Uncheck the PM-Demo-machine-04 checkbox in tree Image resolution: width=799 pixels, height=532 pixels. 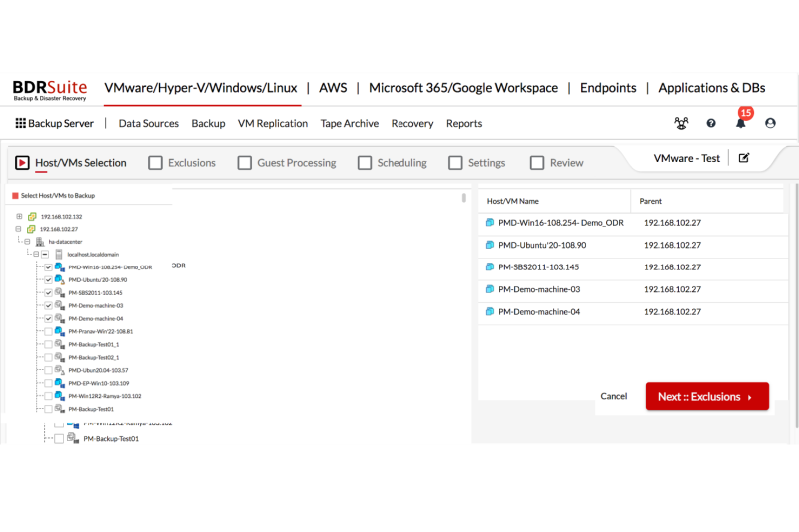[48, 319]
